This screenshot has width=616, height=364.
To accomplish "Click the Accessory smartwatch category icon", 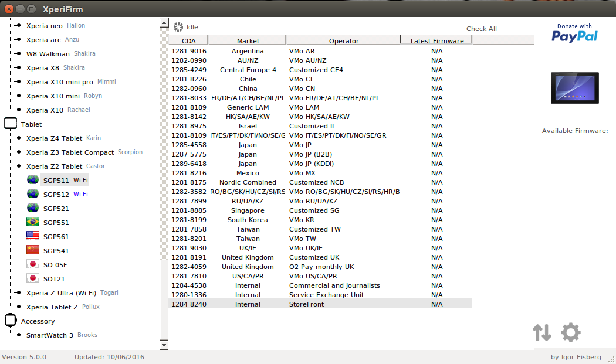I will (11, 321).
